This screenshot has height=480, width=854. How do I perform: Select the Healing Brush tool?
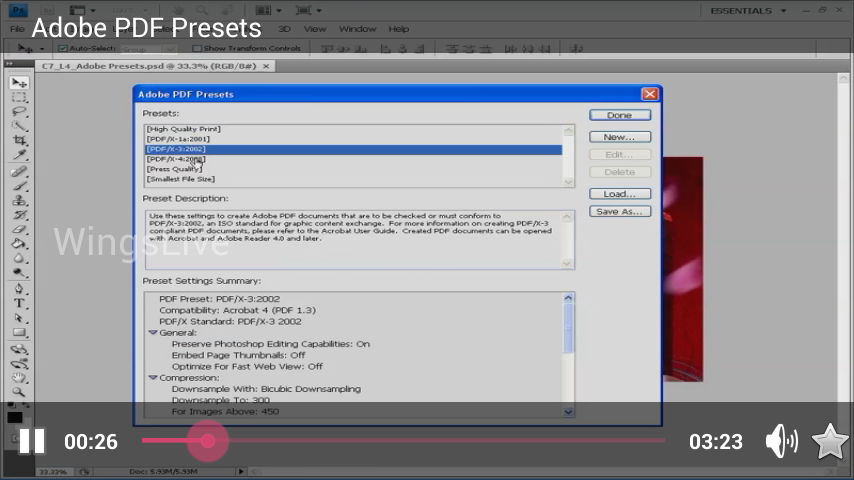point(19,172)
